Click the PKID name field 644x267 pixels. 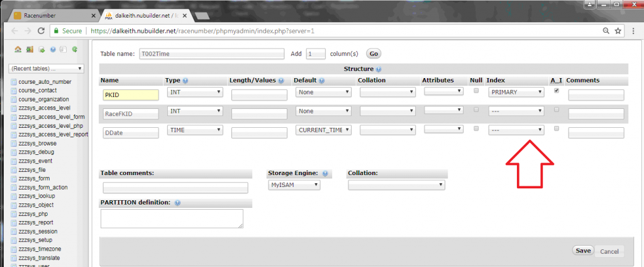coord(131,95)
